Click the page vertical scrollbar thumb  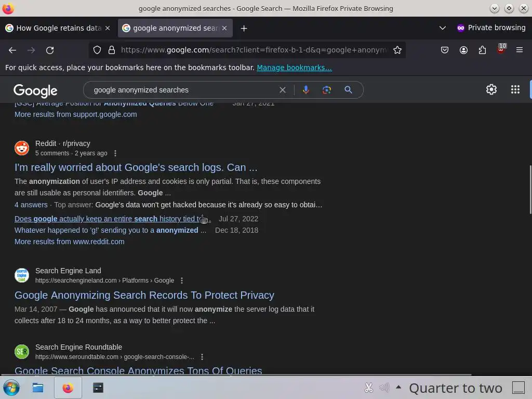click(530, 190)
